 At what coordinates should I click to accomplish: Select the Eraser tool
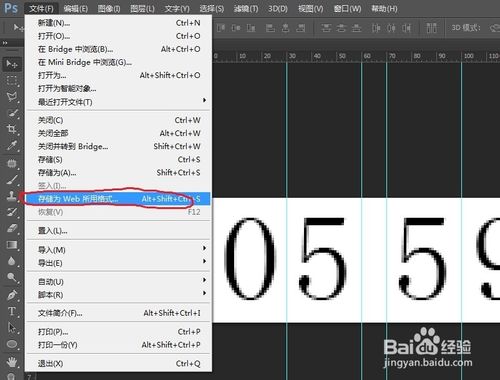(12, 228)
